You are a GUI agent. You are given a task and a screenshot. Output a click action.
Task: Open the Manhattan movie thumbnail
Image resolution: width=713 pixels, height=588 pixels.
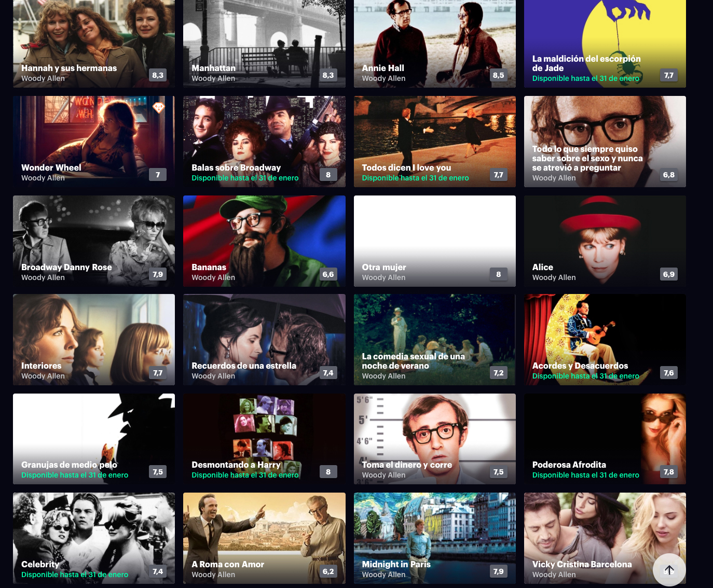coord(264,44)
